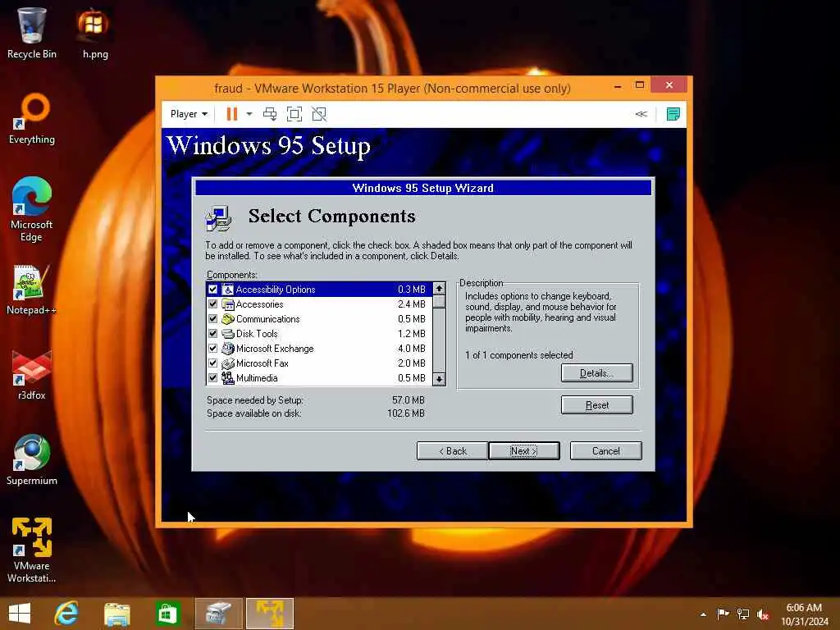Select the Accessibility Options icon in list
The height and width of the screenshot is (630, 840).
(x=228, y=290)
